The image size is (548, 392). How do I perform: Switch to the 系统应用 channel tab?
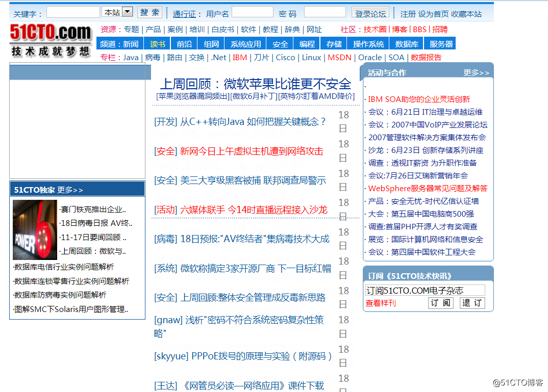click(245, 44)
